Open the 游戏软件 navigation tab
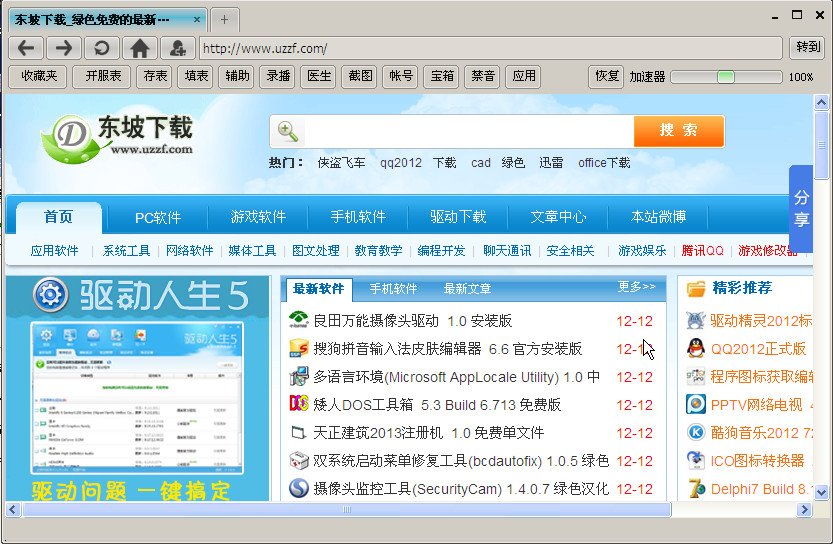 coord(258,217)
